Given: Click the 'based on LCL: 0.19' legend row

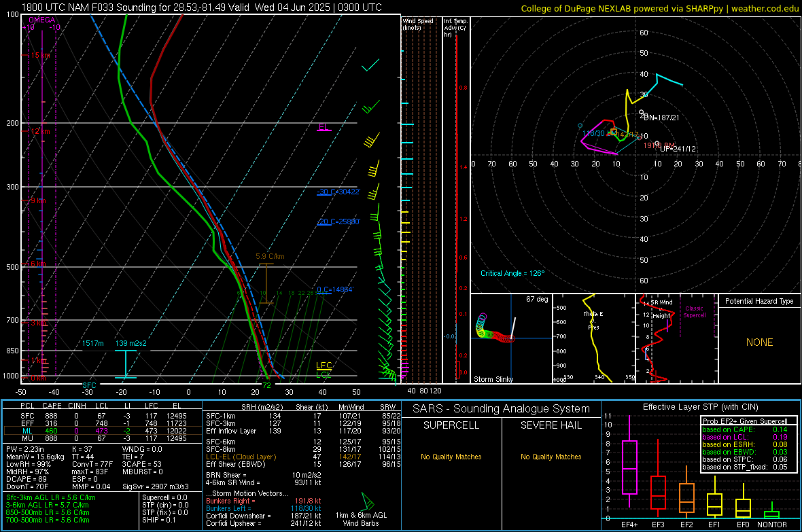Looking at the screenshot, I should pos(745,438).
